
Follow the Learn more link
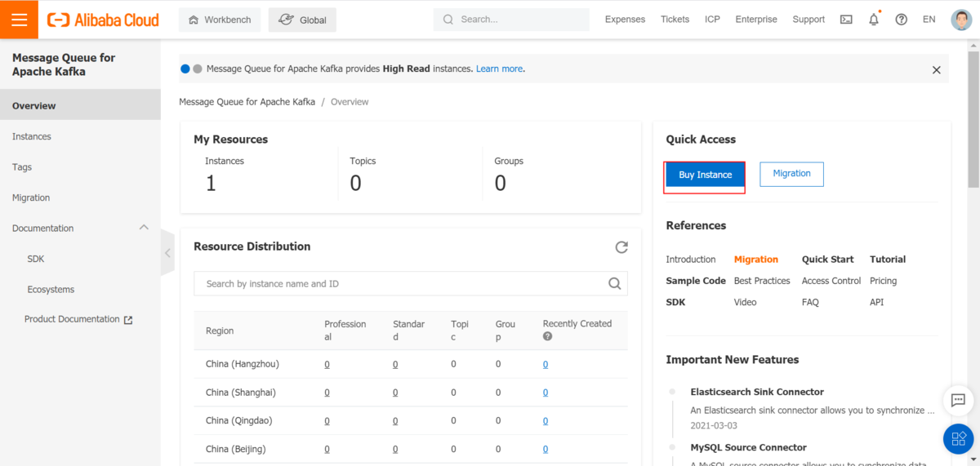click(x=499, y=69)
